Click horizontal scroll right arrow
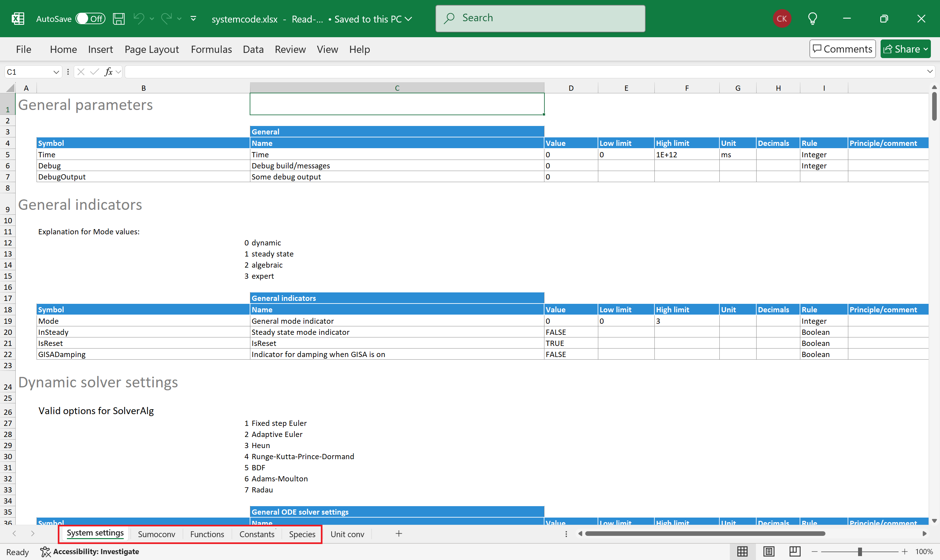Viewport: 940px width, 560px height. click(x=924, y=534)
